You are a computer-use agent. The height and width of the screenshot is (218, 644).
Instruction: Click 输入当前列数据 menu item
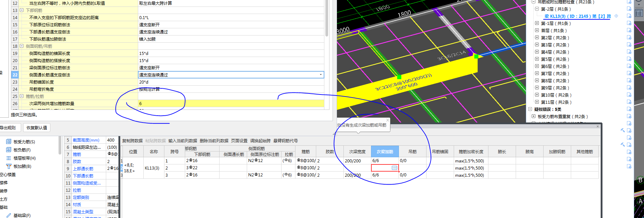click(183, 141)
